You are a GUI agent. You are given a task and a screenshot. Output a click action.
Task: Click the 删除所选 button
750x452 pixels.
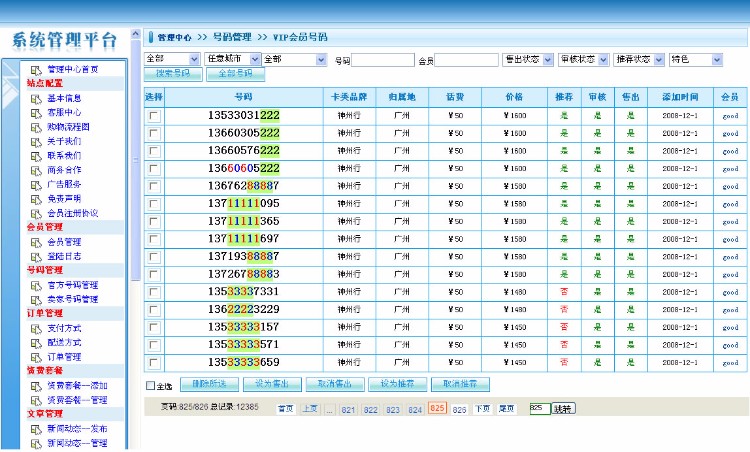210,384
